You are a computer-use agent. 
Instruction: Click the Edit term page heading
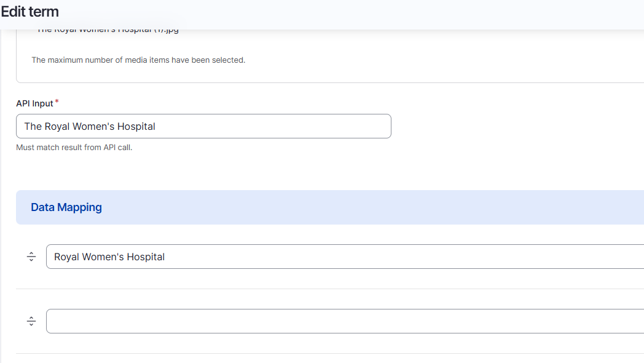[x=29, y=12]
